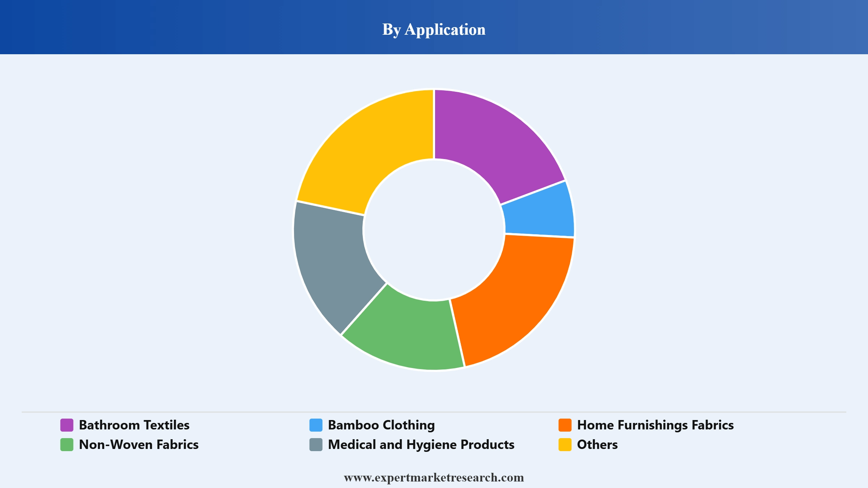Click the gray Medical and Hygiene Products swatch
The height and width of the screenshot is (488, 868).
click(316, 445)
